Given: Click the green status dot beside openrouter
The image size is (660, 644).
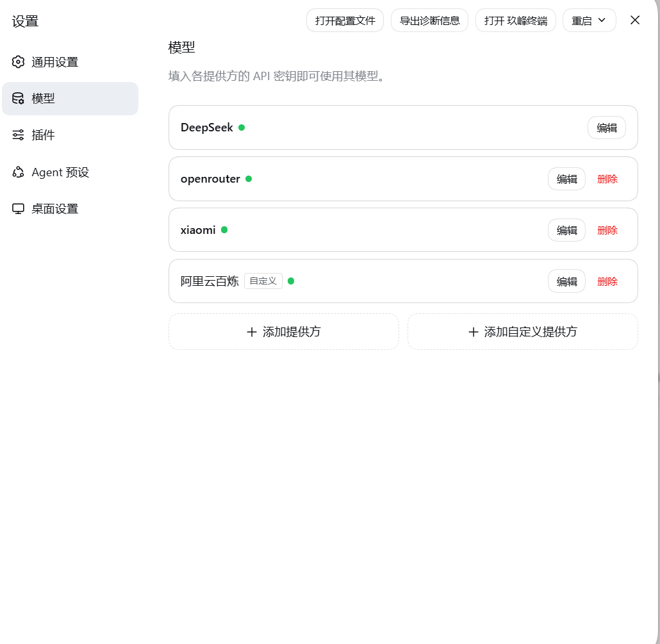Looking at the screenshot, I should 249,179.
